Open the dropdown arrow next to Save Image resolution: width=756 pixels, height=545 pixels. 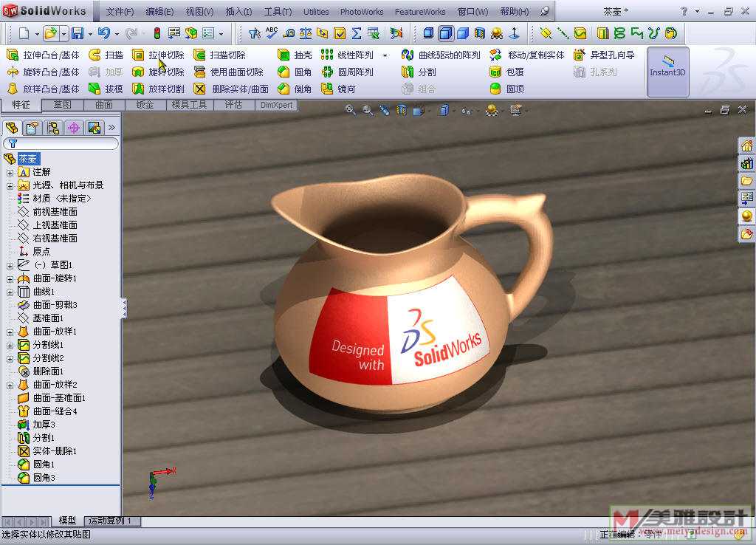coord(89,34)
